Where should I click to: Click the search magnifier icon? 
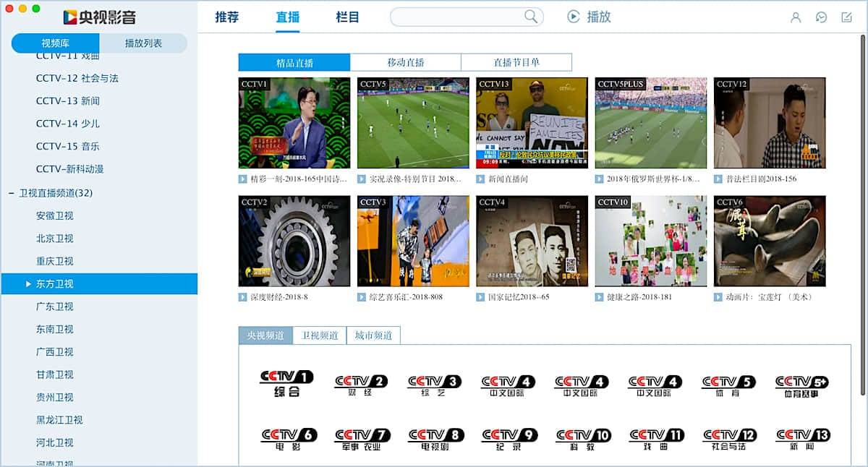coord(531,17)
